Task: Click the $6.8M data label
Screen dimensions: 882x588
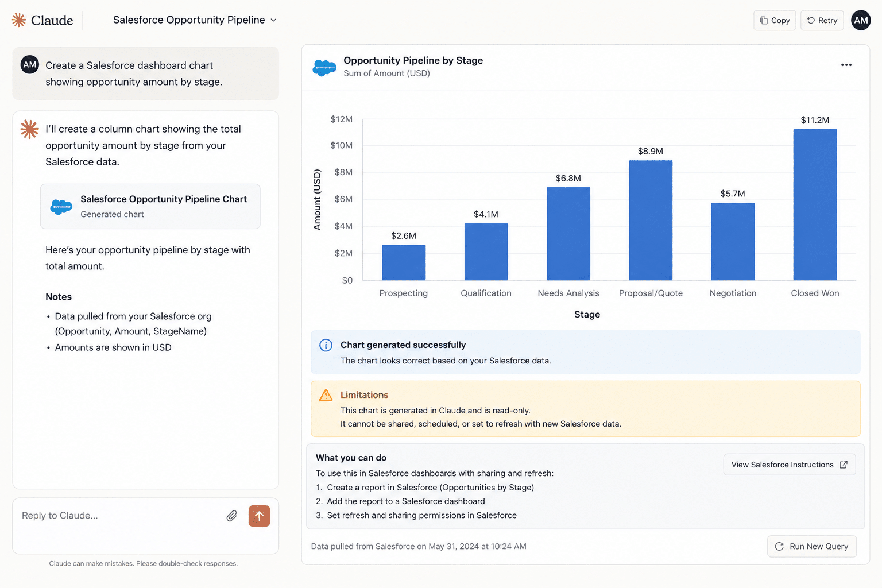Action: click(x=568, y=178)
